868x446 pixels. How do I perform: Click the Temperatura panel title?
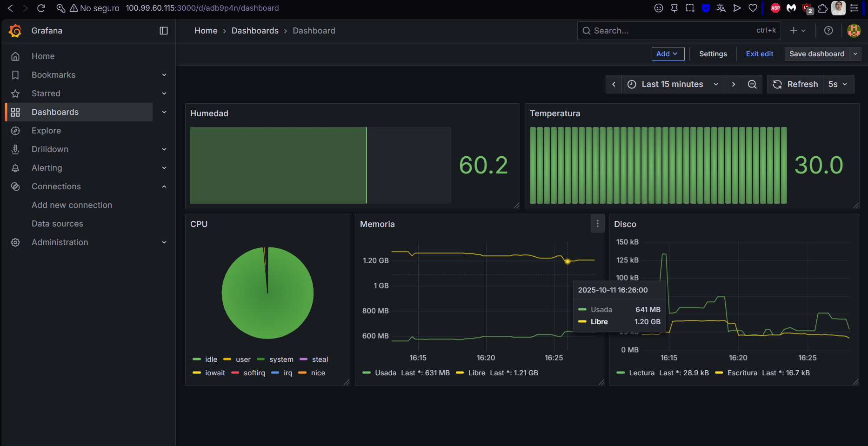(555, 113)
